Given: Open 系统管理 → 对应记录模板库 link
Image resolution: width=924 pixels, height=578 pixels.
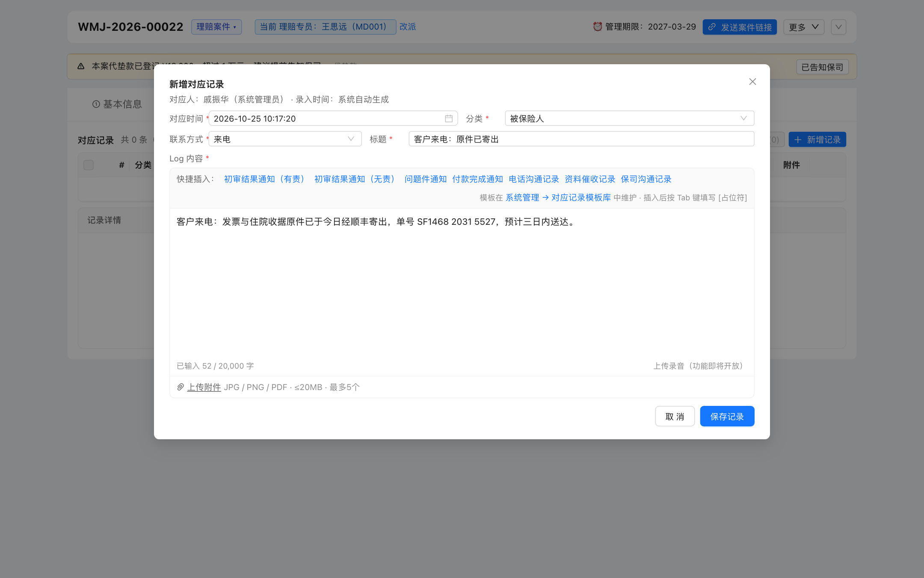Looking at the screenshot, I should coord(558,197).
